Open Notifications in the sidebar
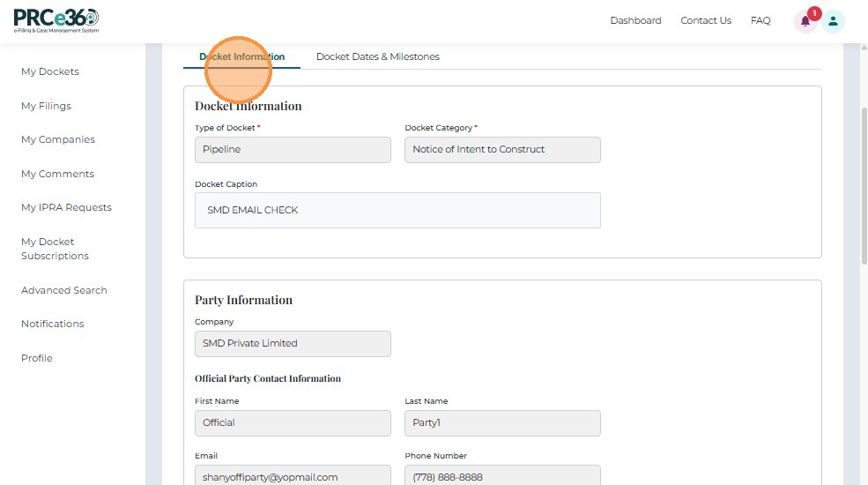 [53, 324]
